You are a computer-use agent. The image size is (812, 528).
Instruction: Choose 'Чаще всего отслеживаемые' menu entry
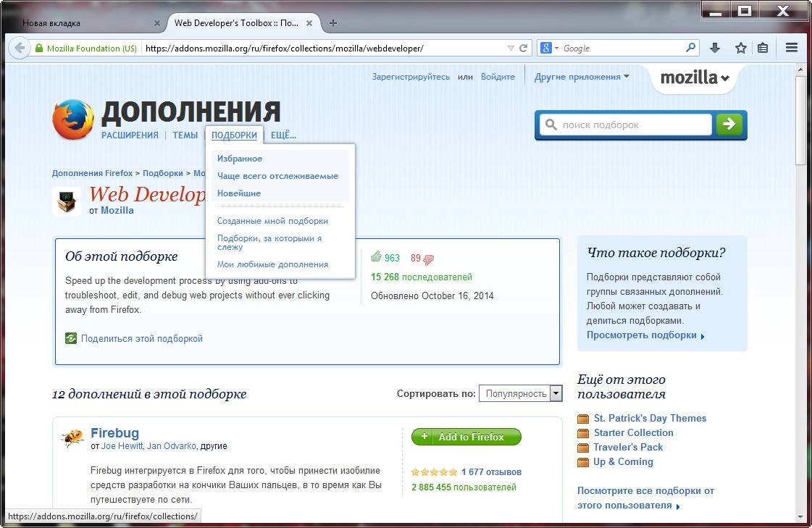277,176
